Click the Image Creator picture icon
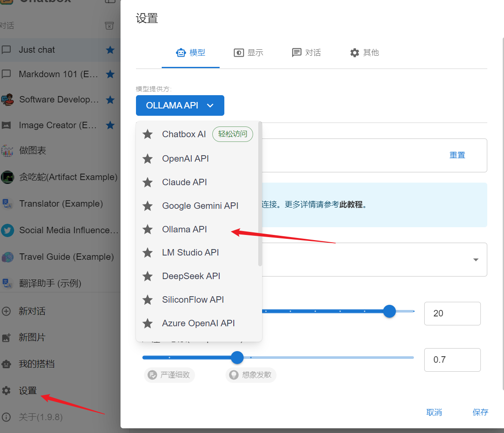504x433 pixels. [6, 125]
